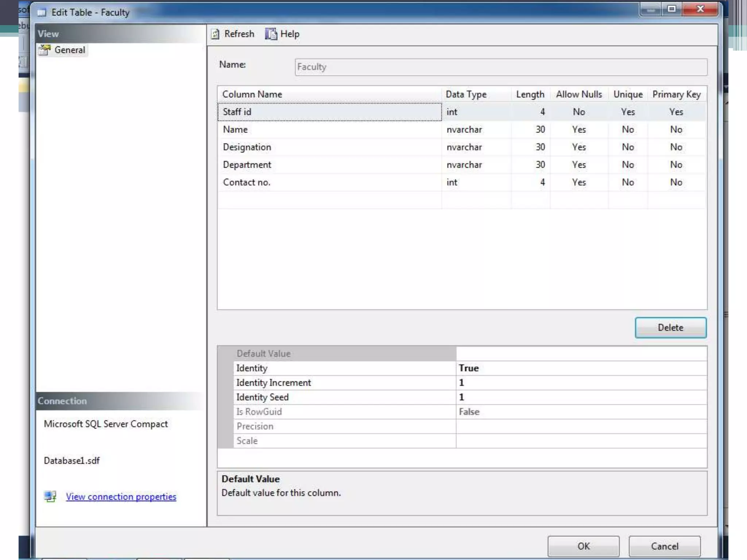This screenshot has width=747, height=560.
Task: Click the Edit Table window title icon
Action: [x=42, y=13]
